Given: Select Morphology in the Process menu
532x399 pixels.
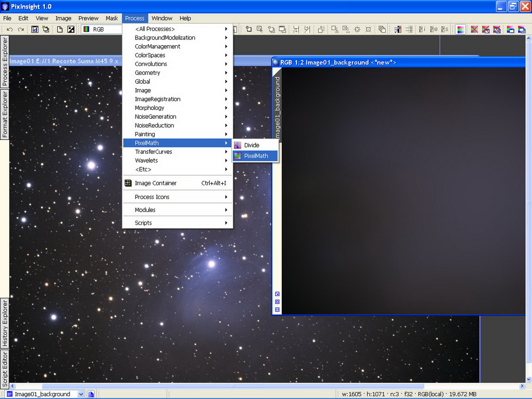Looking at the screenshot, I should [178, 108].
